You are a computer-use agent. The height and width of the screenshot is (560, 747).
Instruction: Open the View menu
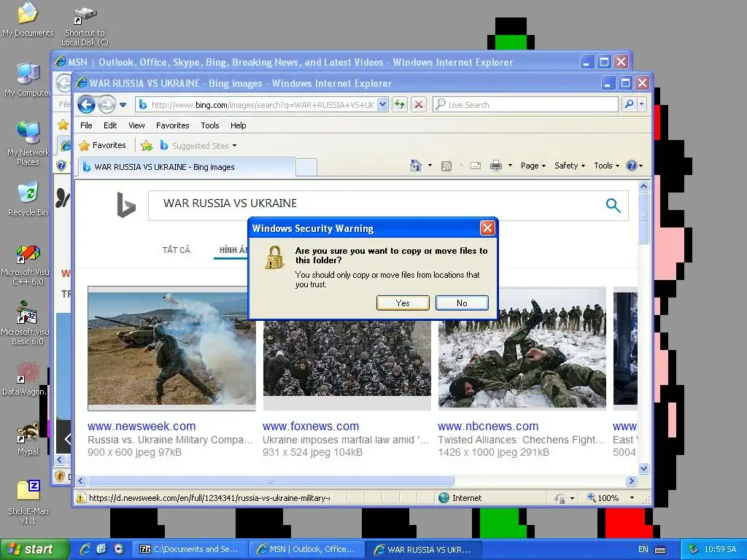pos(136,125)
